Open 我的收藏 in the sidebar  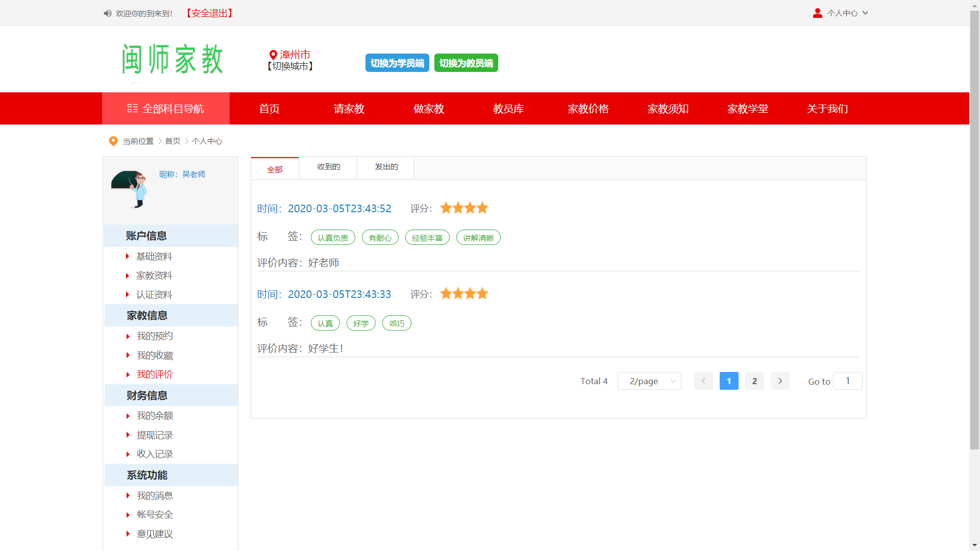click(x=155, y=356)
